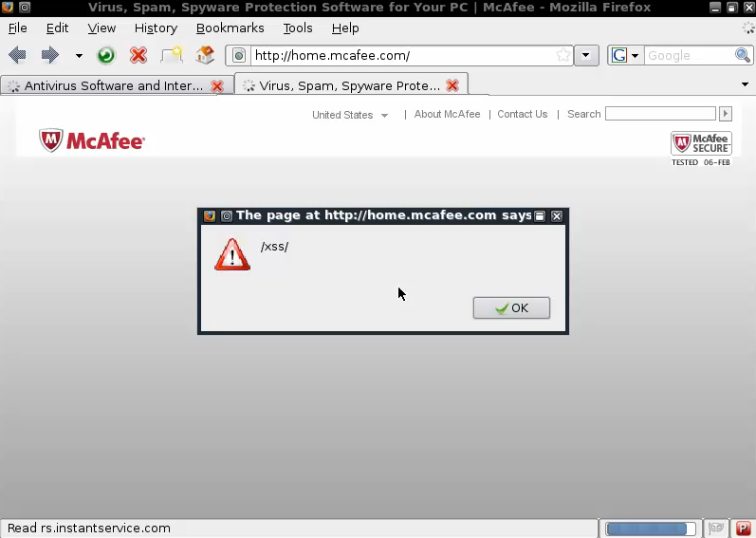Open the Help menu
The width and height of the screenshot is (756, 538).
point(344,28)
